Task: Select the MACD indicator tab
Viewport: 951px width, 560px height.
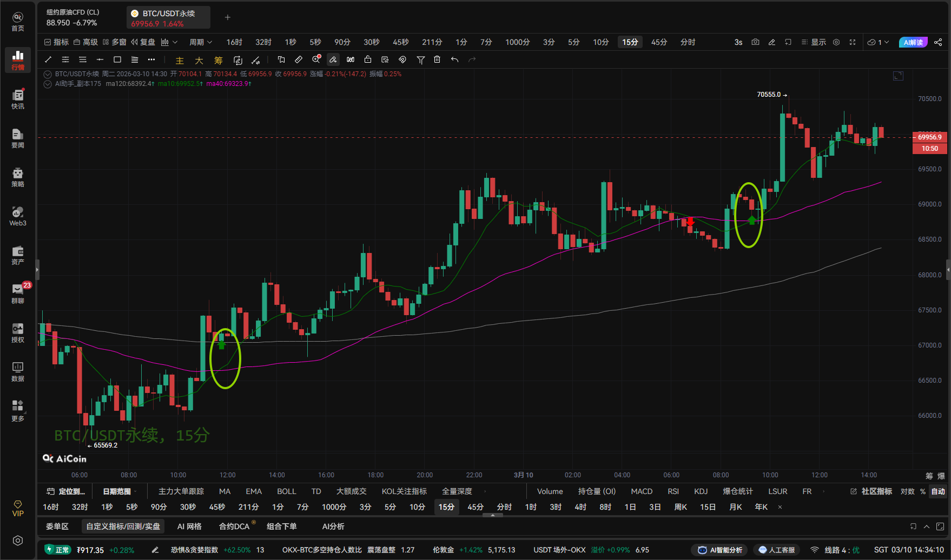Action: (642, 491)
